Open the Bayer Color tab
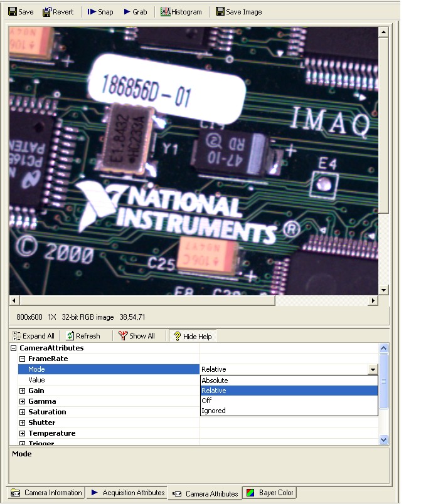The width and height of the screenshot is (426, 504). [270, 493]
